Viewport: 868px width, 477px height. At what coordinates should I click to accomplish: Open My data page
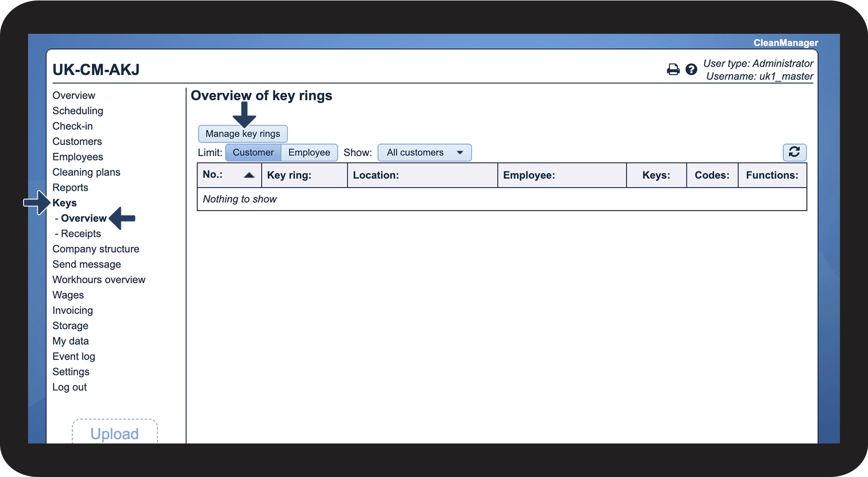click(x=71, y=341)
